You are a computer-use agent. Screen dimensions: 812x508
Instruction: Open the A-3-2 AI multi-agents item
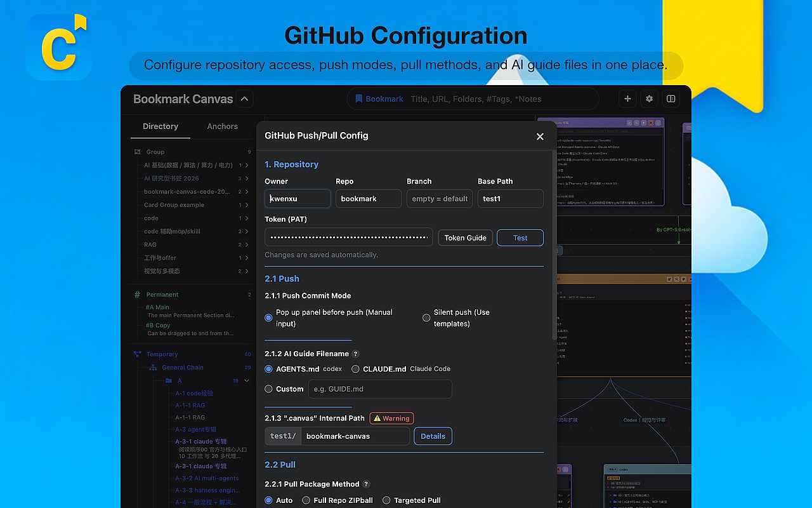click(x=207, y=478)
